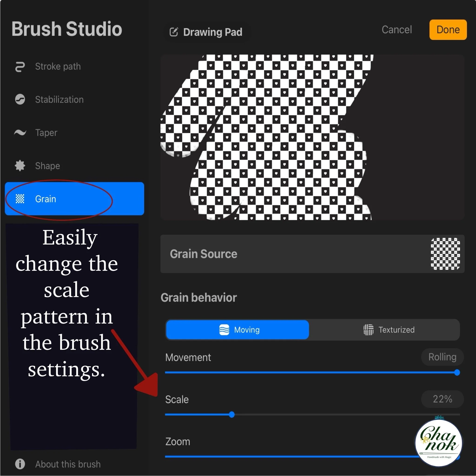This screenshot has height=476, width=476.
Task: Click the Movement slider handle
Action: coord(457,372)
